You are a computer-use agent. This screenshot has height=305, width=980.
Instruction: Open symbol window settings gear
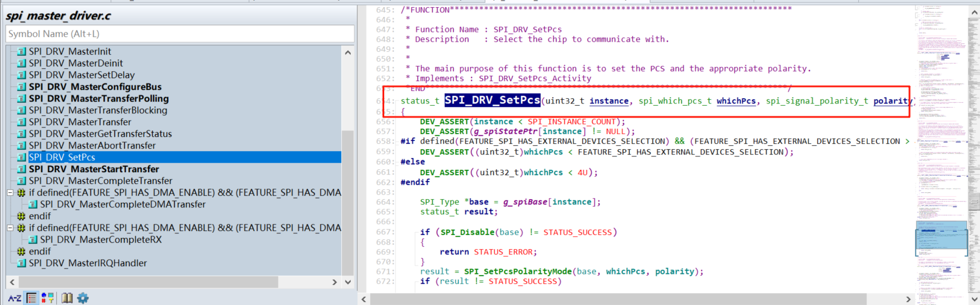83,298
